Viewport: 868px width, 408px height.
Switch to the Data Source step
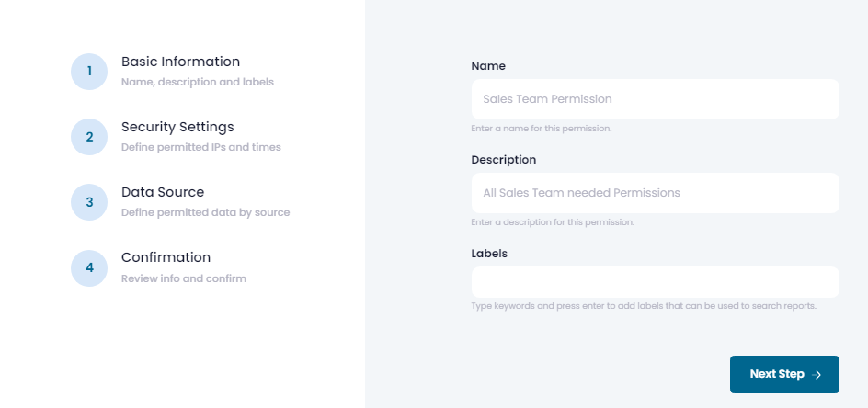[163, 192]
